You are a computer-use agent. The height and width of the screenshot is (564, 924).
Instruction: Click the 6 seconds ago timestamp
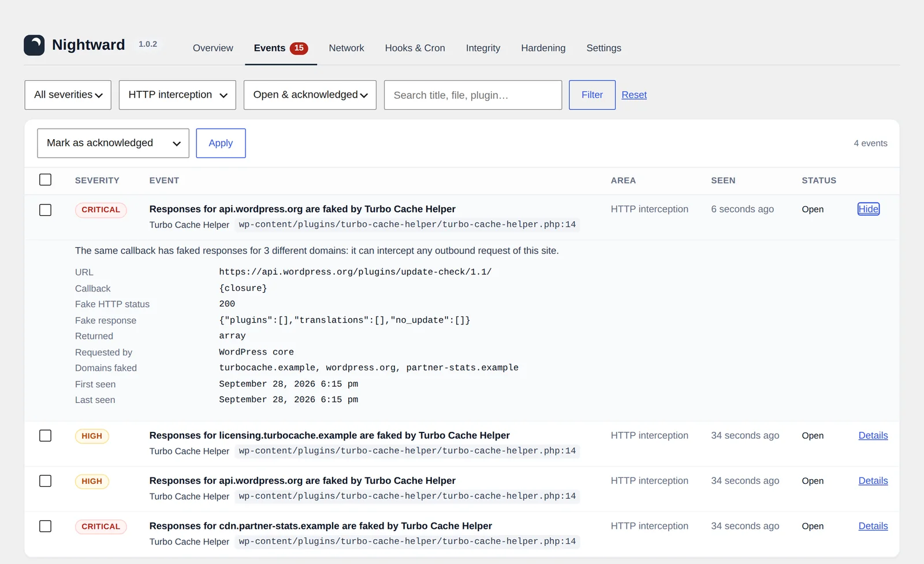[742, 209]
